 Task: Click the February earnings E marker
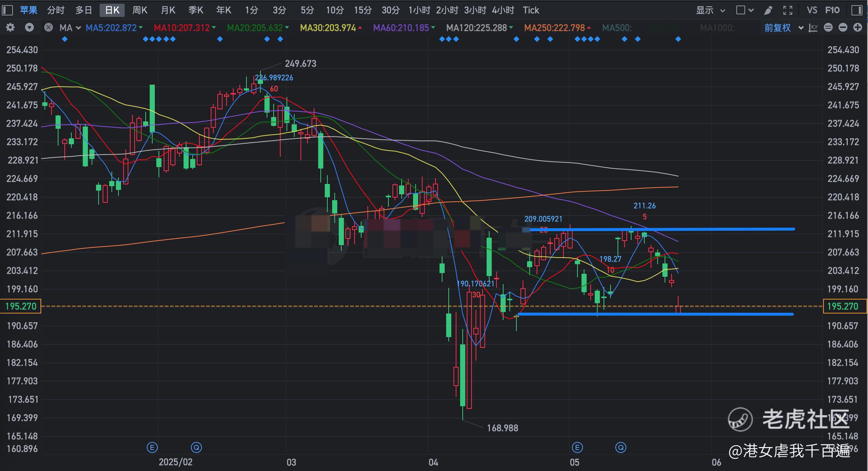pyautogui.click(x=152, y=447)
